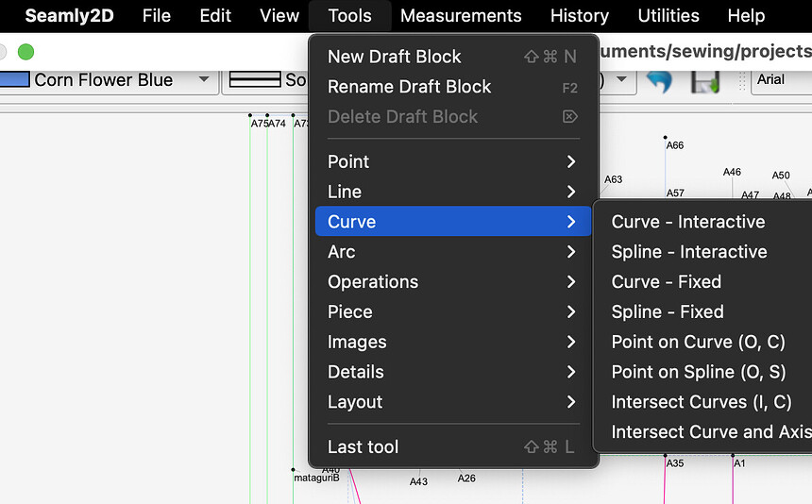The image size is (812, 504).
Task: Click point label A50 on canvas
Action: pyautogui.click(x=781, y=176)
